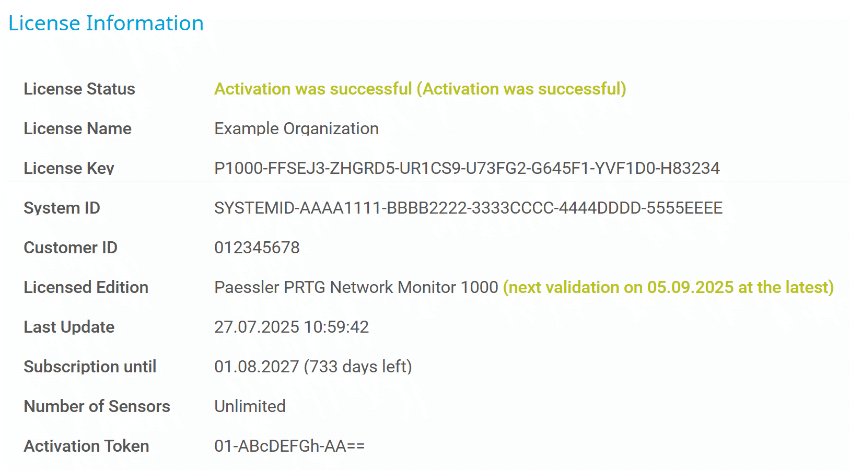Click the Licensed Edition label
Screen dimensions: 850x470
tap(86, 288)
